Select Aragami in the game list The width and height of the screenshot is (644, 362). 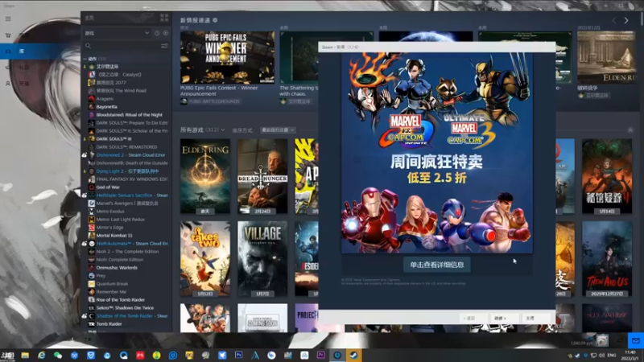105,99
